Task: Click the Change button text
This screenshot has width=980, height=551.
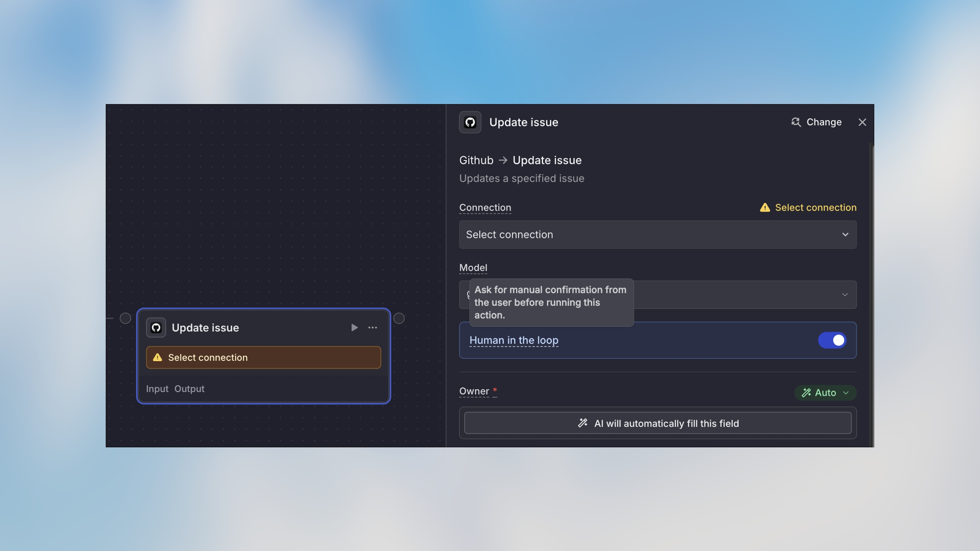Action: (824, 122)
